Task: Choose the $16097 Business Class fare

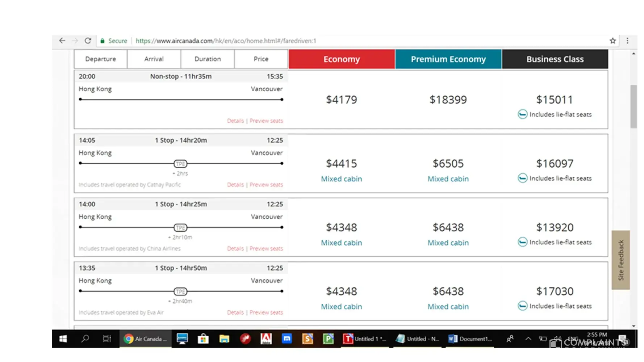Action: (555, 164)
